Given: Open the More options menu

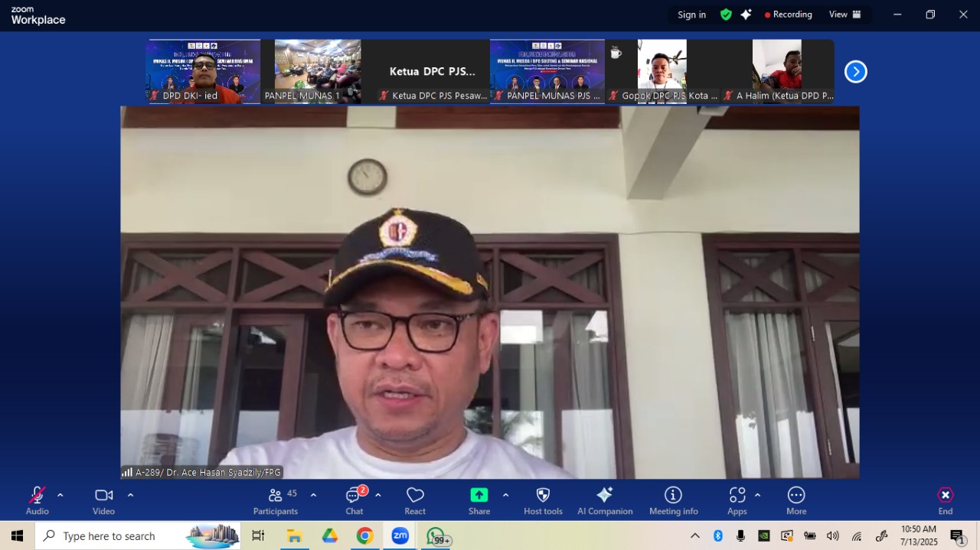Looking at the screenshot, I should pos(796,500).
